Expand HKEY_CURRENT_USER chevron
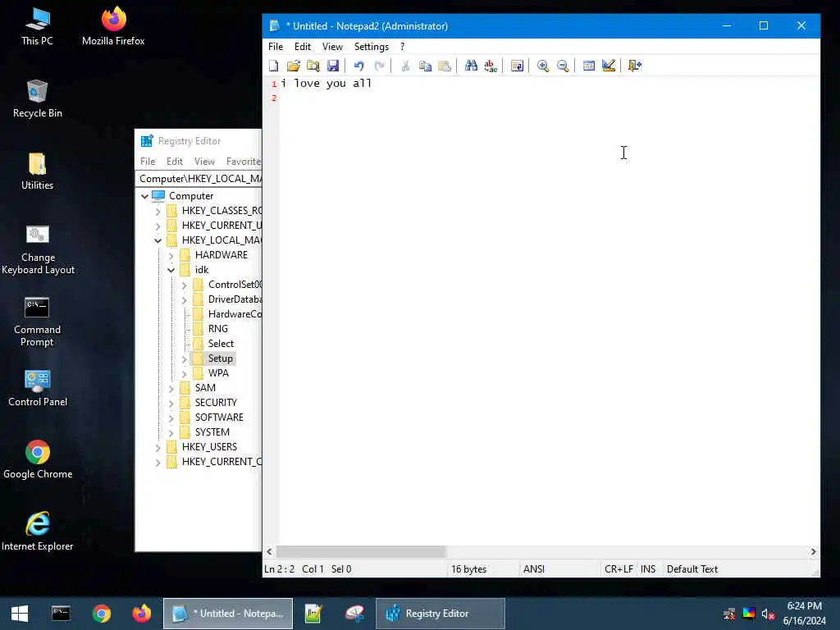 coord(158,226)
